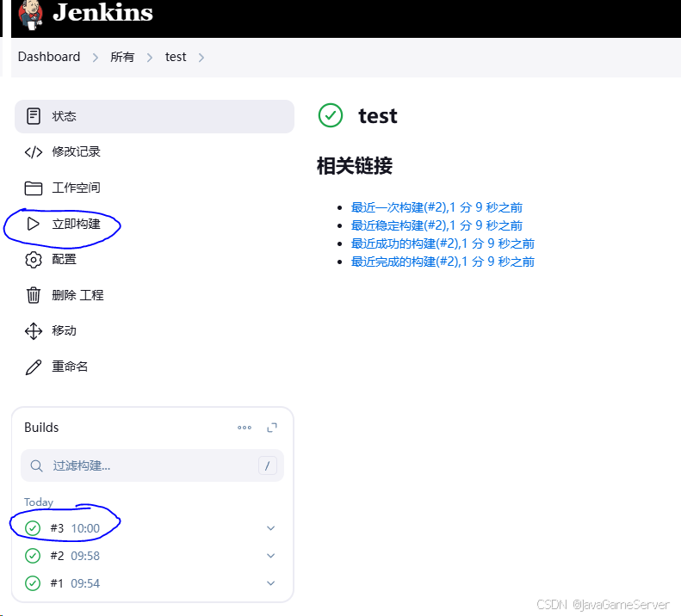The image size is (681, 616).
Task: Click the 10:00 timestamp of build #3
Action: click(x=85, y=528)
